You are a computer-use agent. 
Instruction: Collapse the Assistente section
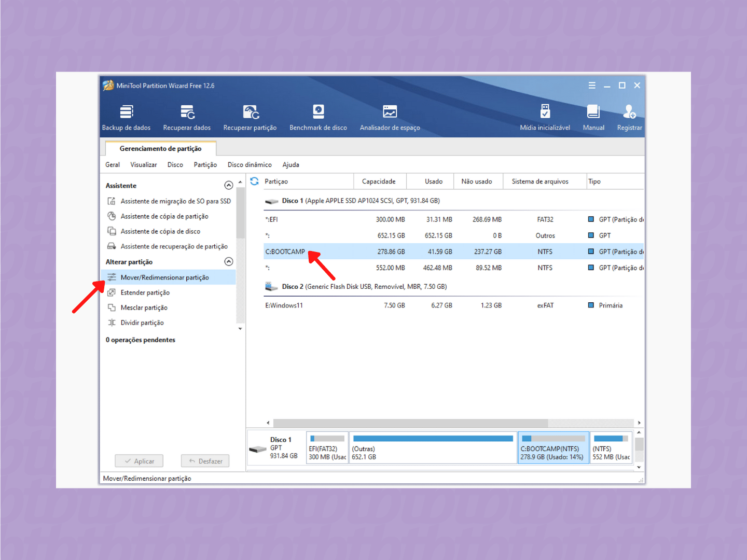[229, 185]
